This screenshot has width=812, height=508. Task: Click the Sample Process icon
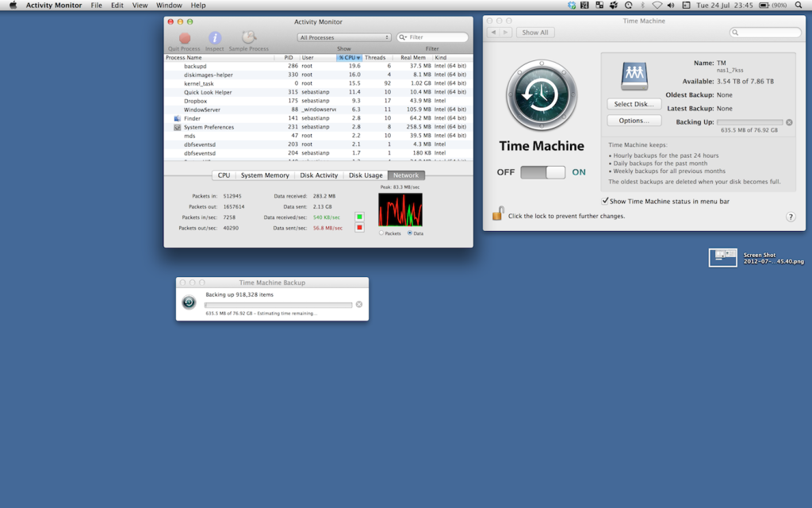click(x=248, y=37)
